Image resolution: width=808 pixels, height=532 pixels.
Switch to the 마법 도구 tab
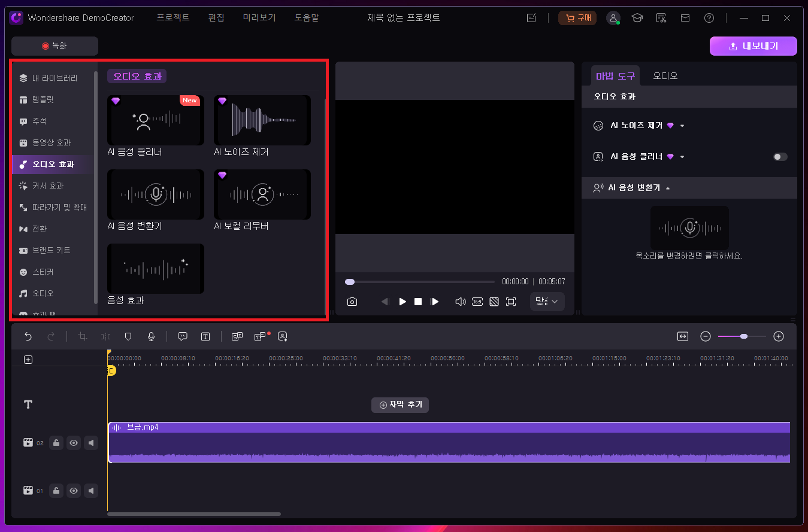pos(615,76)
